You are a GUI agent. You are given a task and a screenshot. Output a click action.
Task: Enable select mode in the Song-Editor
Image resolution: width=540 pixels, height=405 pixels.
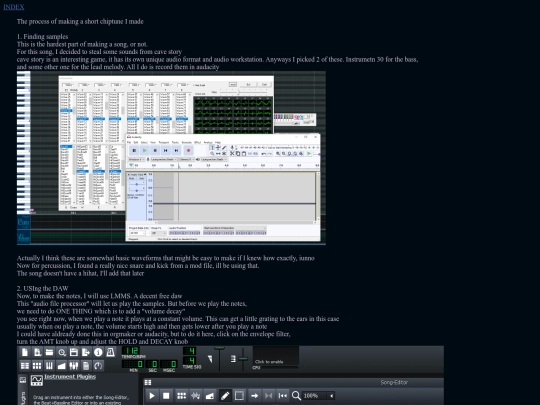239,395
